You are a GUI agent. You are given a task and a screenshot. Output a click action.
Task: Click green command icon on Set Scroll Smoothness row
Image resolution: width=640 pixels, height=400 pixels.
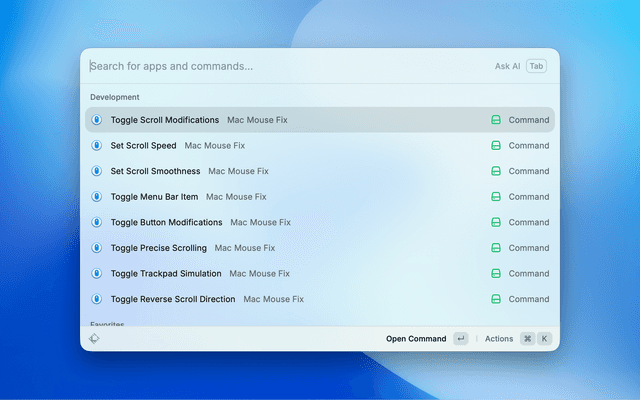pyautogui.click(x=495, y=171)
